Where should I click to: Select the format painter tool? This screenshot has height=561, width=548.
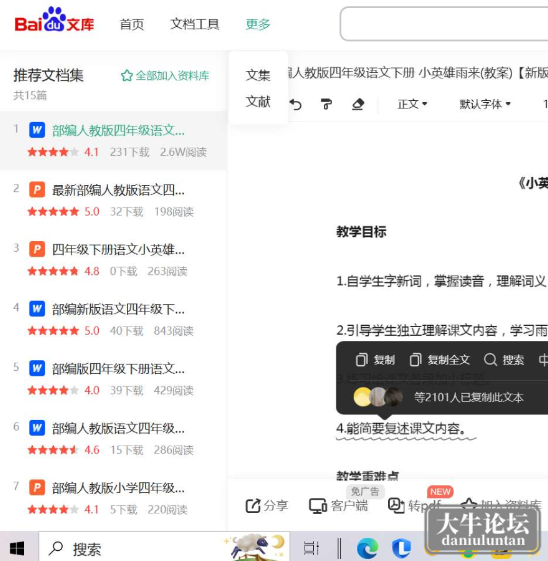326,104
